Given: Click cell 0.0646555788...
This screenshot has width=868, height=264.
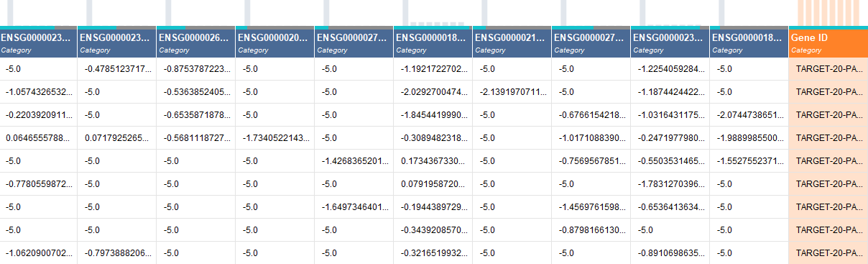Looking at the screenshot, I should click(x=38, y=138).
